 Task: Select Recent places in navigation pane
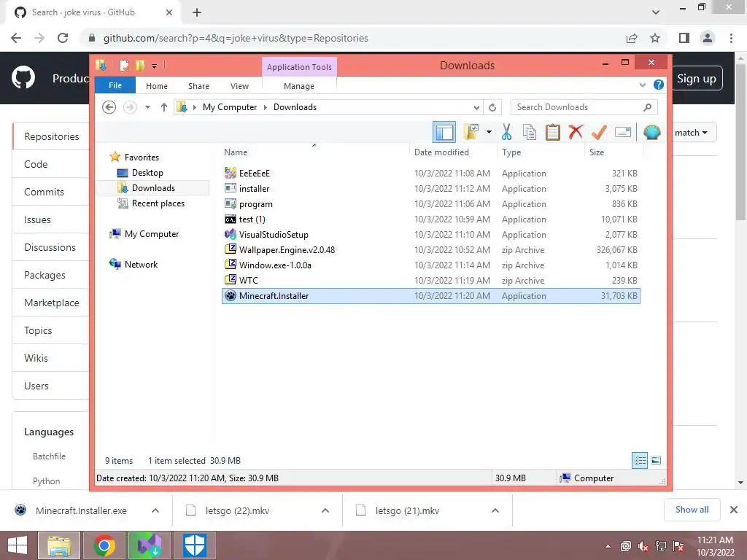(x=158, y=203)
